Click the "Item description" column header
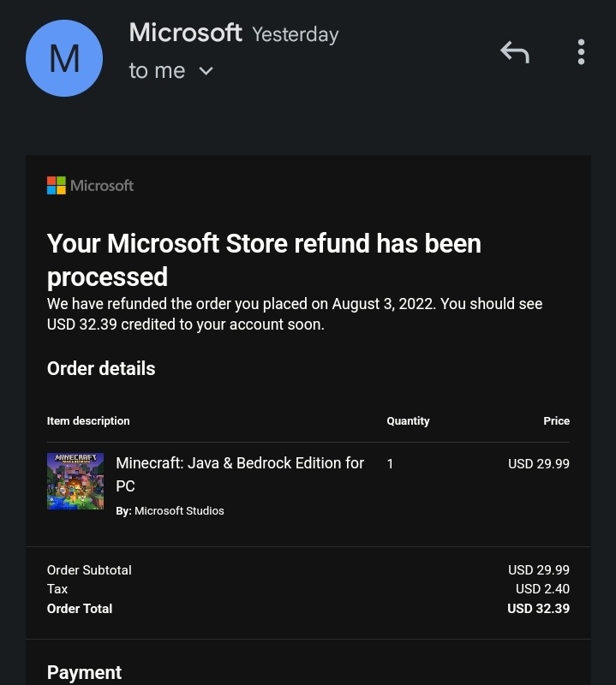Image resolution: width=616 pixels, height=685 pixels. click(x=88, y=421)
